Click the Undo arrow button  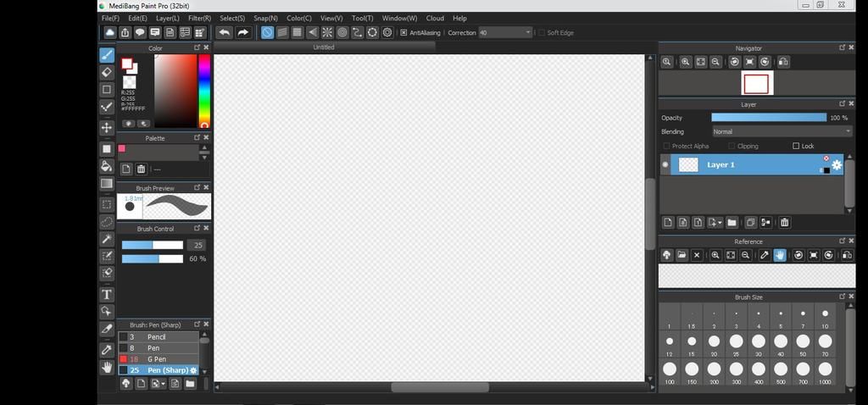(224, 33)
